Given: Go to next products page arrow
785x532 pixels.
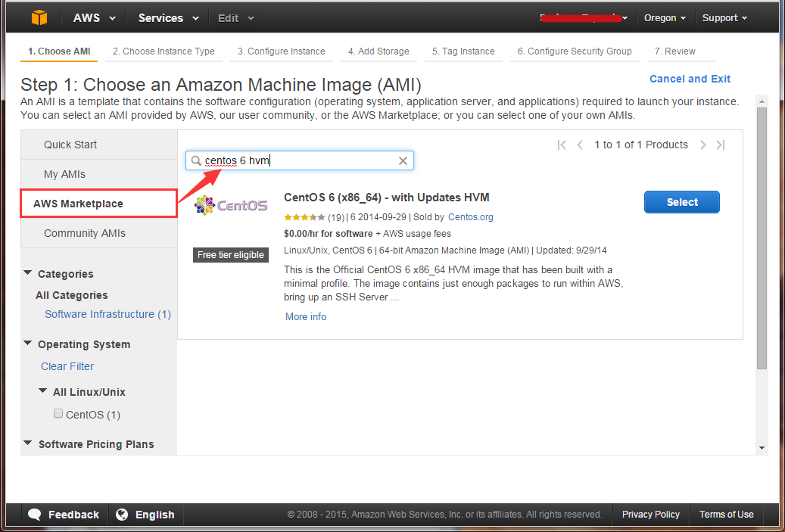Looking at the screenshot, I should point(703,145).
